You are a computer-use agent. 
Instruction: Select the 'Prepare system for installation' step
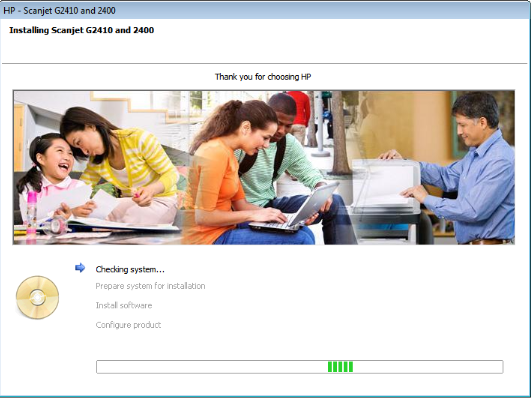[150, 286]
